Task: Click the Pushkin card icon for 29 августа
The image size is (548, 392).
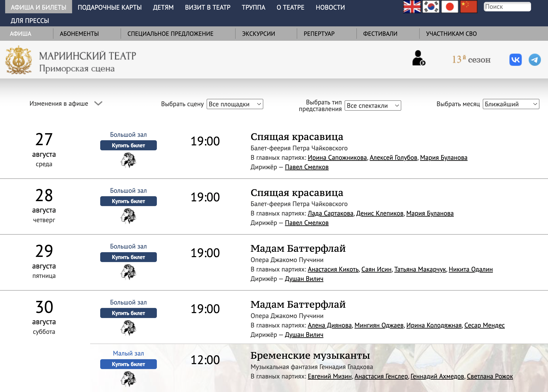Action: point(128,272)
